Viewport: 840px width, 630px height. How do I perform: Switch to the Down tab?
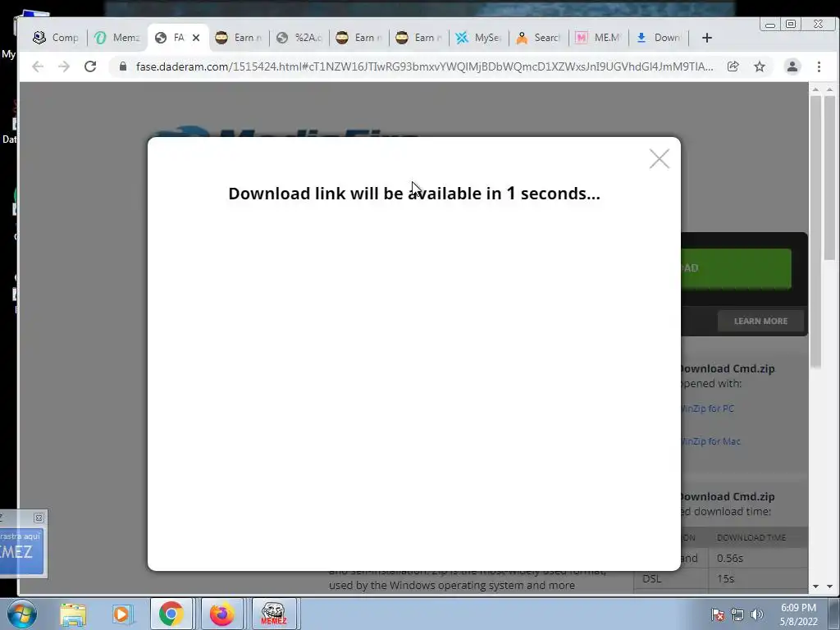(659, 38)
